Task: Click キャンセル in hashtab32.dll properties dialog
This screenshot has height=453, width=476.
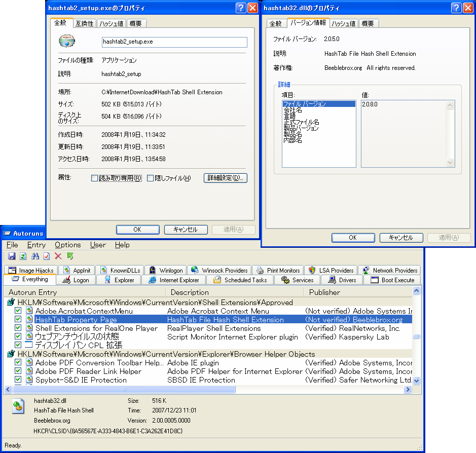Action: 401,238
